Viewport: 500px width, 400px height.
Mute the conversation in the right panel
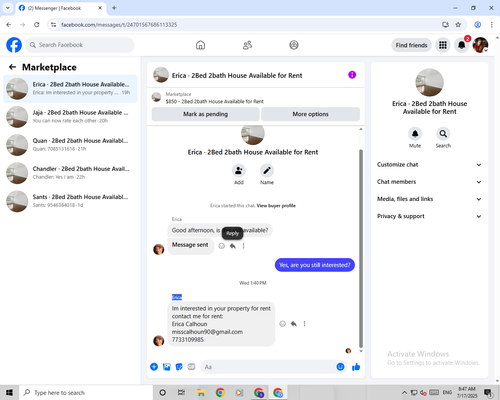pos(415,134)
